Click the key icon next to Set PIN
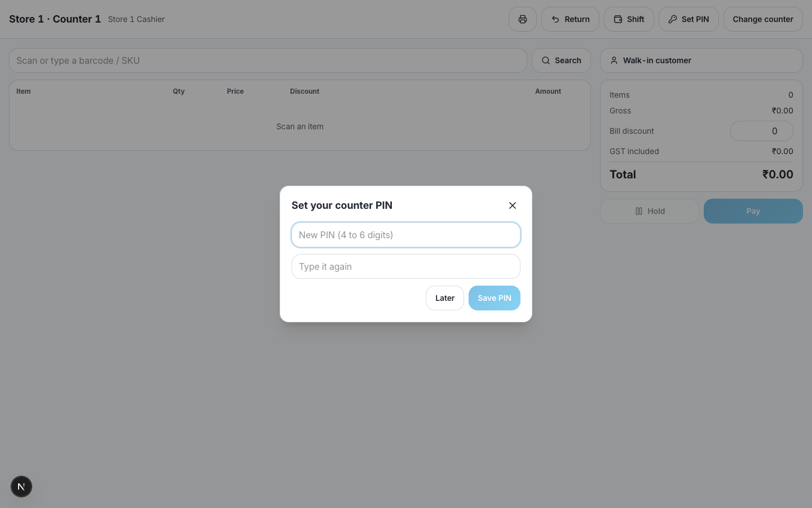Image resolution: width=812 pixels, height=508 pixels. point(673,19)
